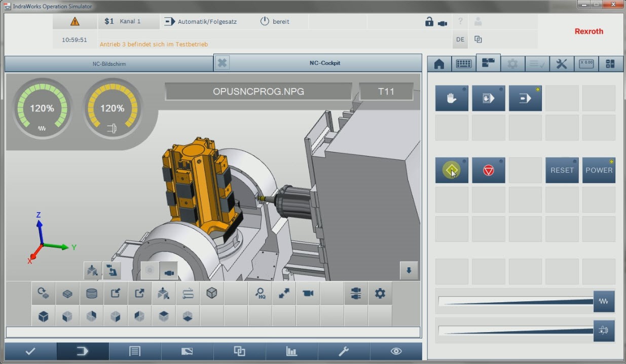Open the home tab in right panel

[439, 64]
